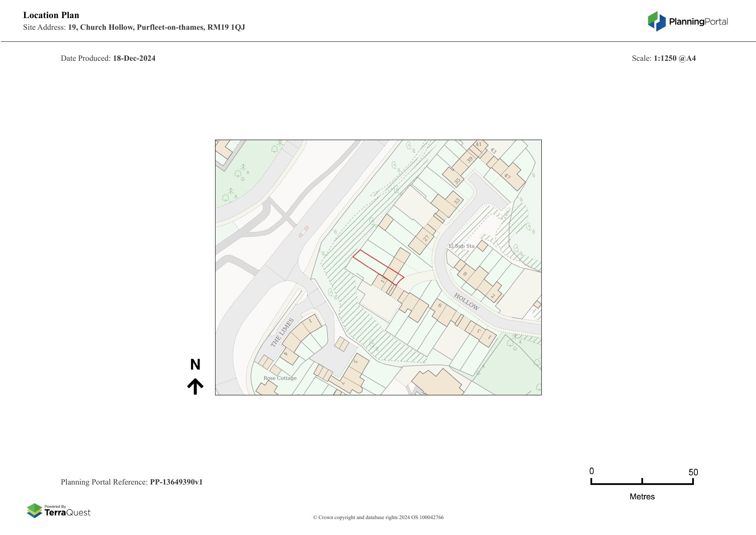Click the scale bar midpoint tick
Image resolution: width=756 pixels, height=535 pixels.
point(642,481)
